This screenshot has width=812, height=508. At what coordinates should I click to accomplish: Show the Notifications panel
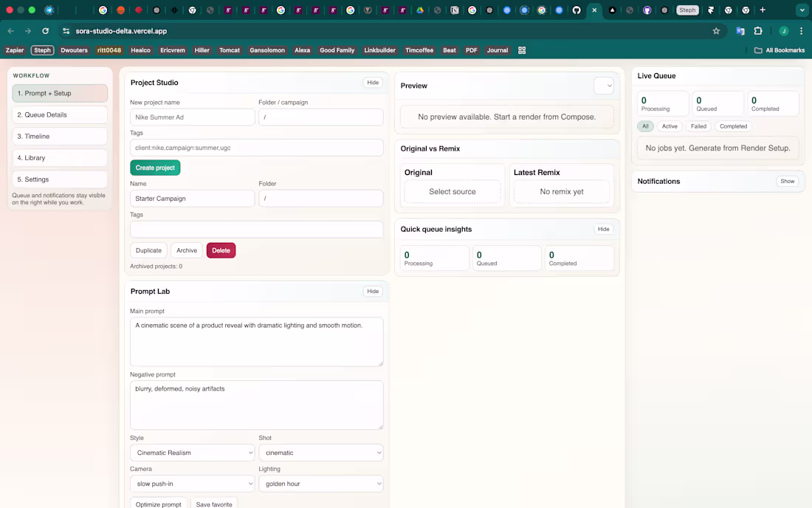click(x=787, y=181)
